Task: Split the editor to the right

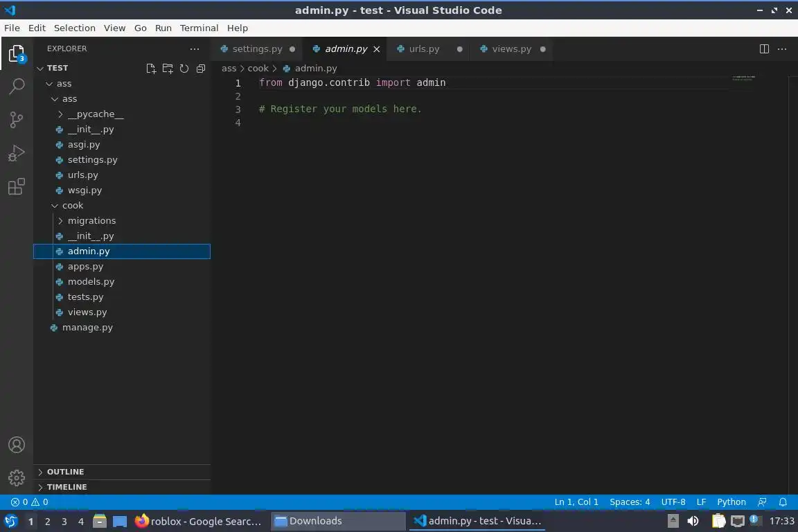Action: (x=764, y=49)
